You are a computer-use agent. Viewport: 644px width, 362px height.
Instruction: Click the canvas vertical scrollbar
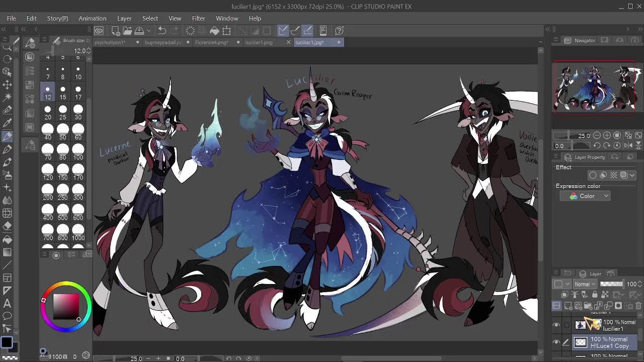pyautogui.click(x=541, y=201)
